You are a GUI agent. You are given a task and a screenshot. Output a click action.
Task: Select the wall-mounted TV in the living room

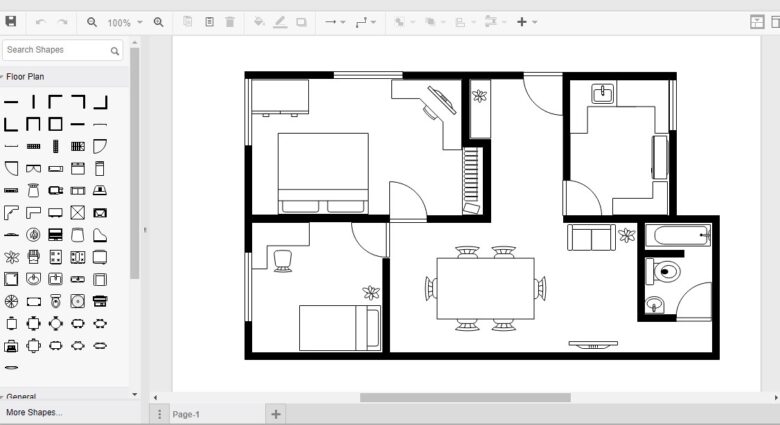[593, 344]
